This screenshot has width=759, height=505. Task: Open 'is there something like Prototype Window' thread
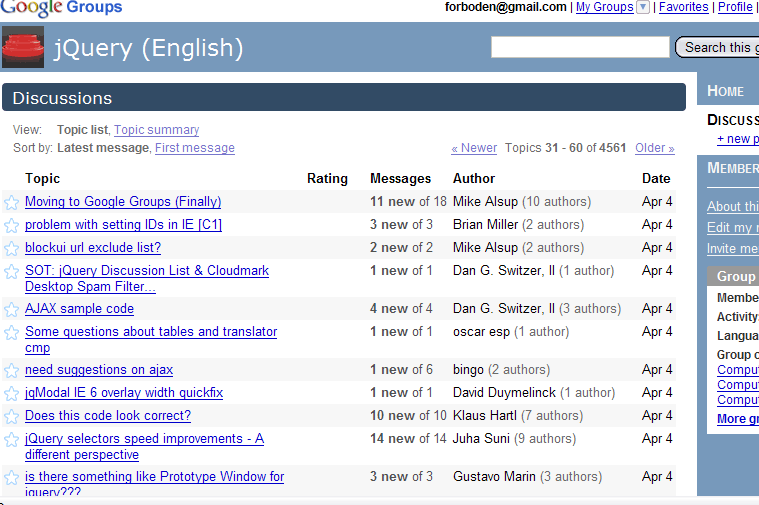point(154,483)
